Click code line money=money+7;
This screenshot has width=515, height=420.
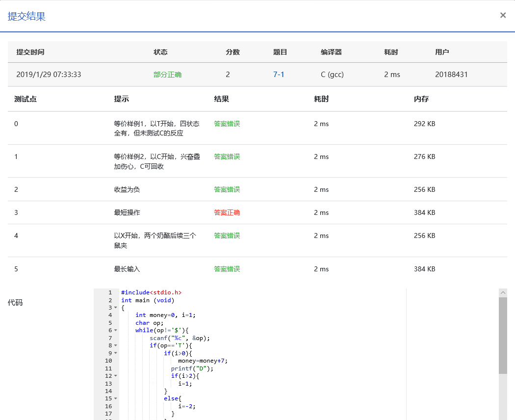203,361
